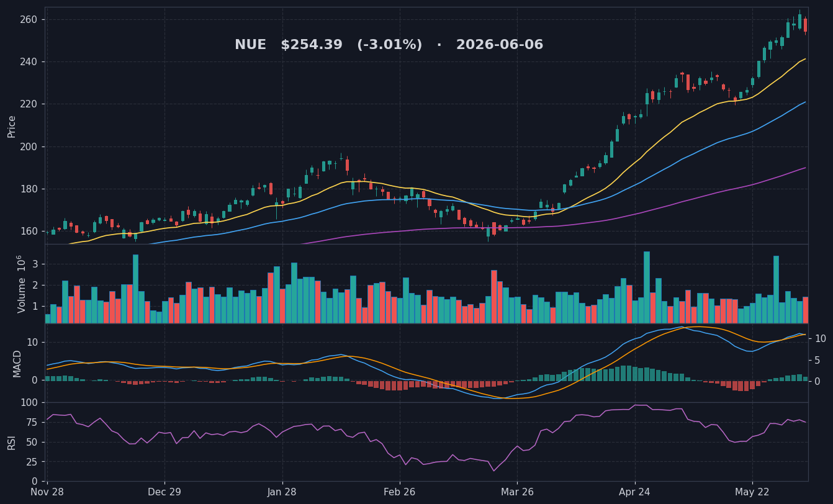The width and height of the screenshot is (833, 504).
Task: Click the 100 tick on the RSI axis
Action: click(29, 403)
